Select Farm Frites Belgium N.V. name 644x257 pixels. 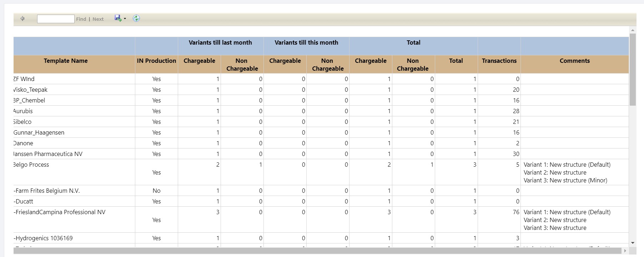tap(47, 191)
